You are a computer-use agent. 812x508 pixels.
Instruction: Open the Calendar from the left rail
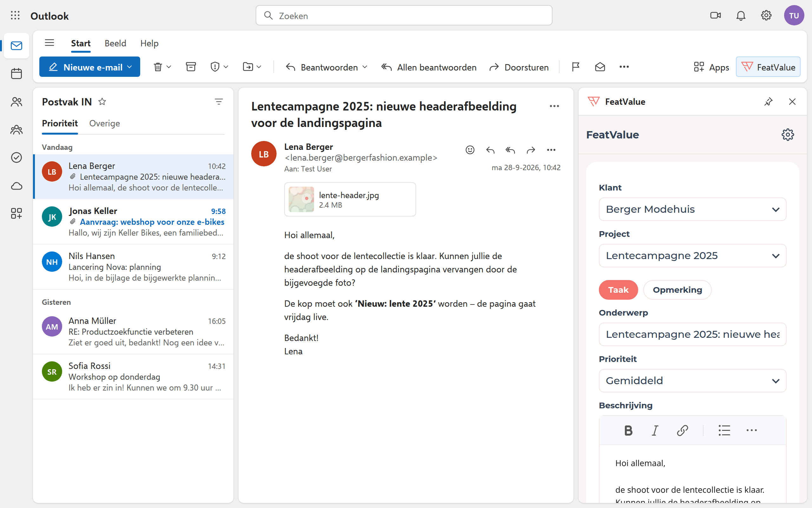coord(16,74)
